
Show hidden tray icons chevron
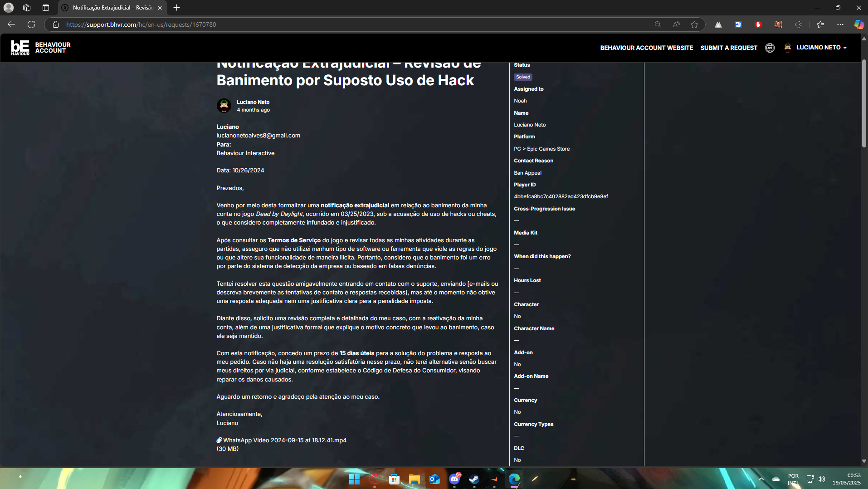pyautogui.click(x=761, y=479)
